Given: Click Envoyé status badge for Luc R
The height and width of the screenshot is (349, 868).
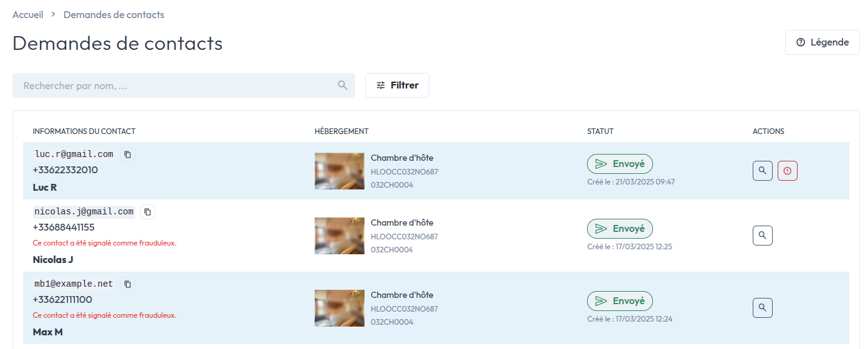Looking at the screenshot, I should pyautogui.click(x=620, y=164).
